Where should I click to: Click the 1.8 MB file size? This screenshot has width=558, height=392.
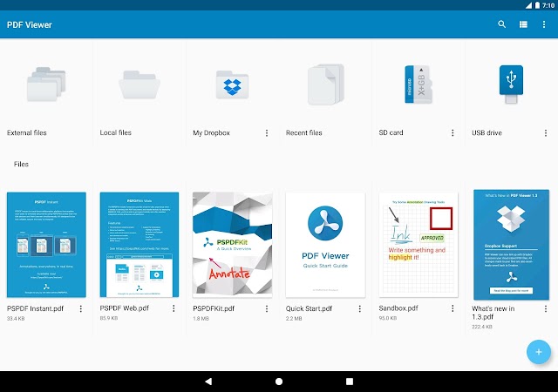(x=201, y=318)
